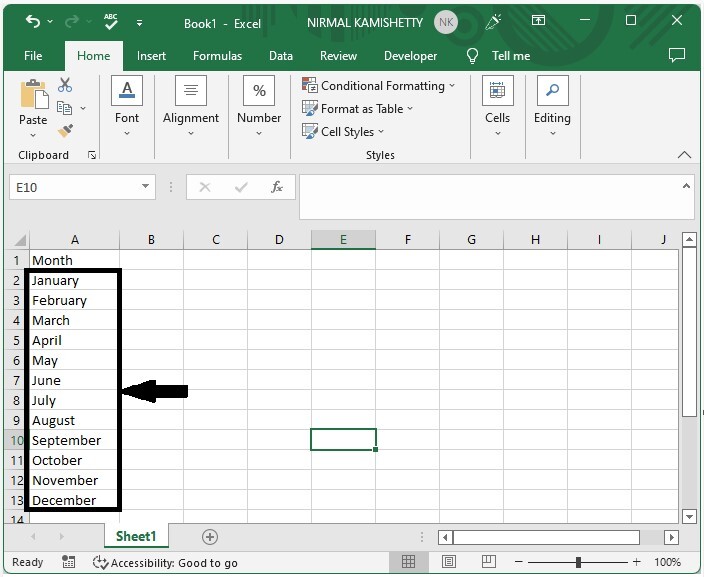Open Format as Table menu
704x577 pixels.
point(357,109)
